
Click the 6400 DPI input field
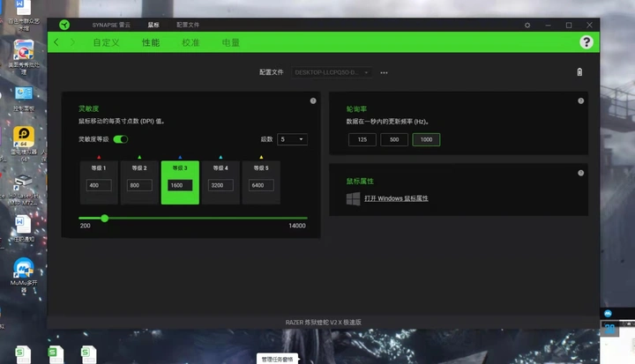pos(261,185)
